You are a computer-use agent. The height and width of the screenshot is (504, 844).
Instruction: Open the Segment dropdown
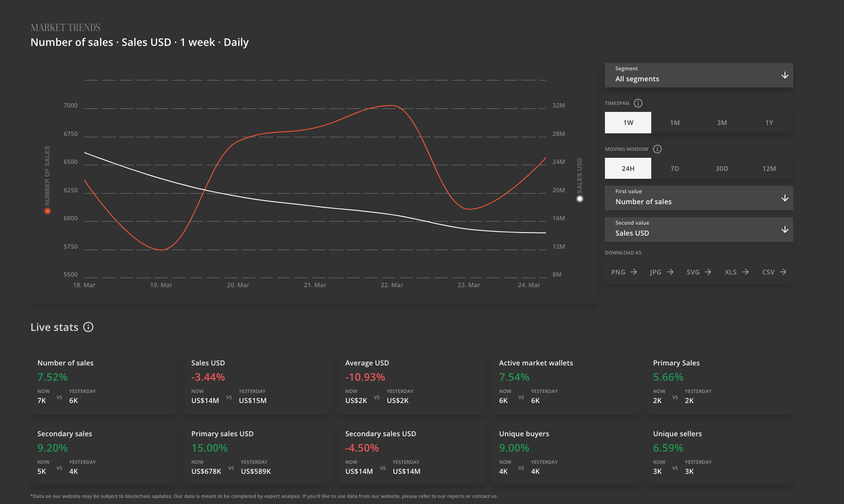point(698,75)
